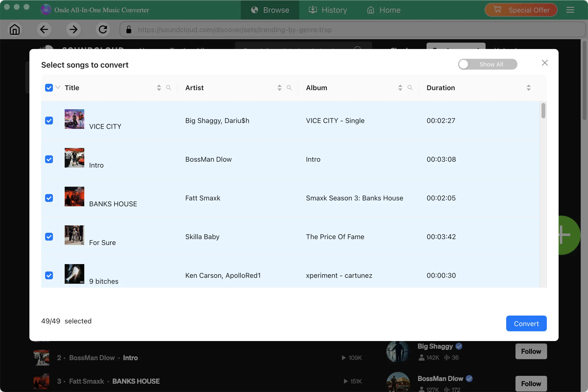The height and width of the screenshot is (392, 588).
Task: Uncheck the VICE CITY song checkbox
Action: coord(49,121)
